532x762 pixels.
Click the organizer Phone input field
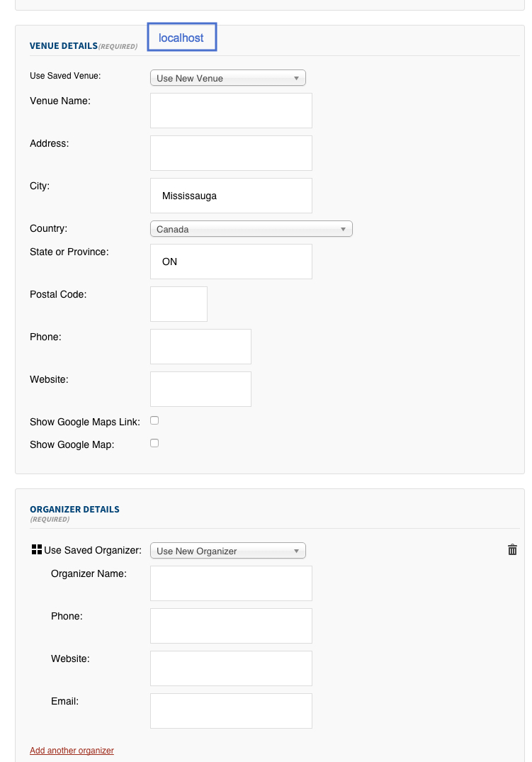click(231, 626)
